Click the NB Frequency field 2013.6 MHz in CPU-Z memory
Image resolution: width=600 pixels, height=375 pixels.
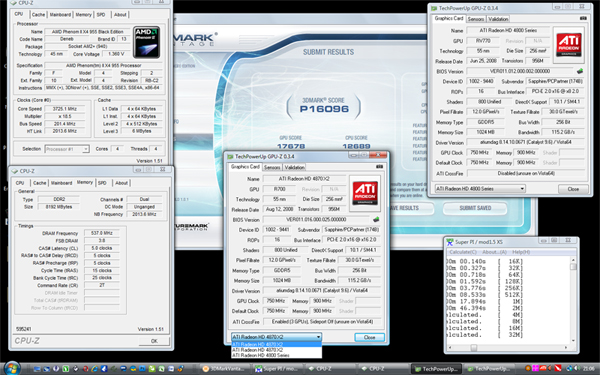[x=144, y=214]
